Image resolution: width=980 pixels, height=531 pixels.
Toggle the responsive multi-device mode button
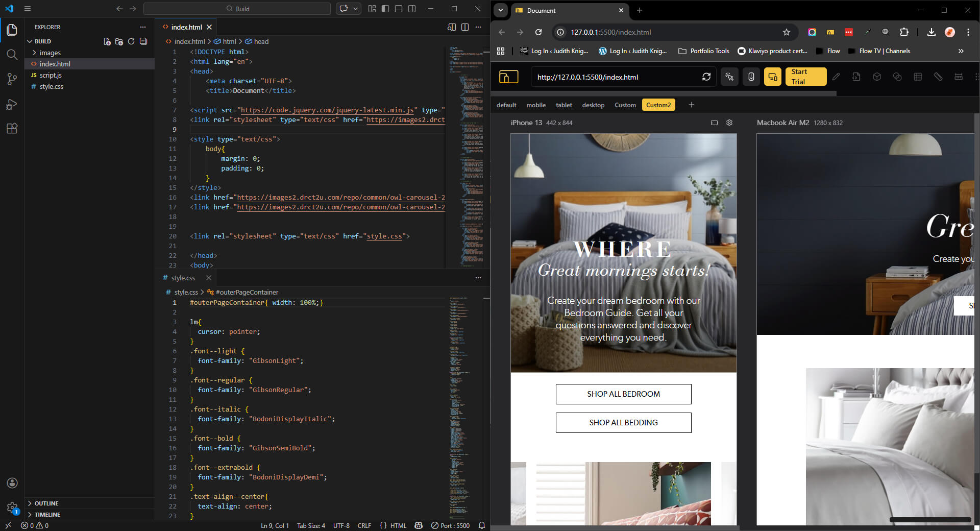[772, 77]
